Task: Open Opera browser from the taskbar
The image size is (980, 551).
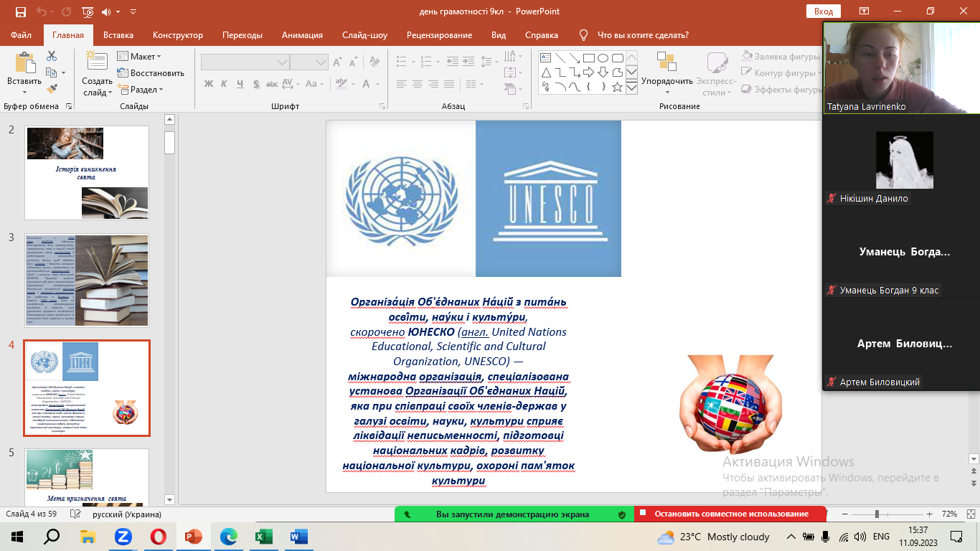Action: click(x=159, y=536)
